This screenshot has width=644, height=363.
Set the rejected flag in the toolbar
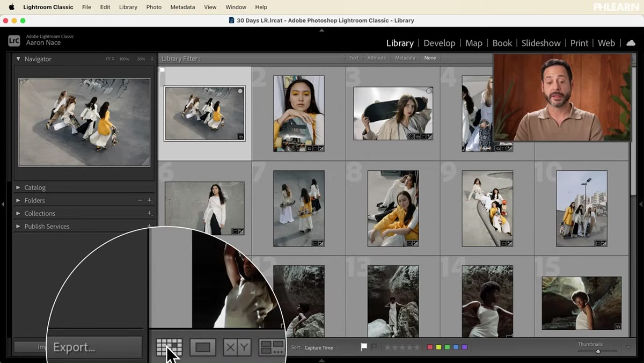tap(374, 347)
